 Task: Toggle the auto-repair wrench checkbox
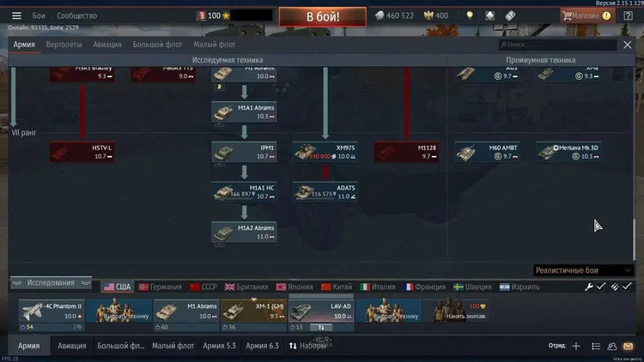pos(601,287)
